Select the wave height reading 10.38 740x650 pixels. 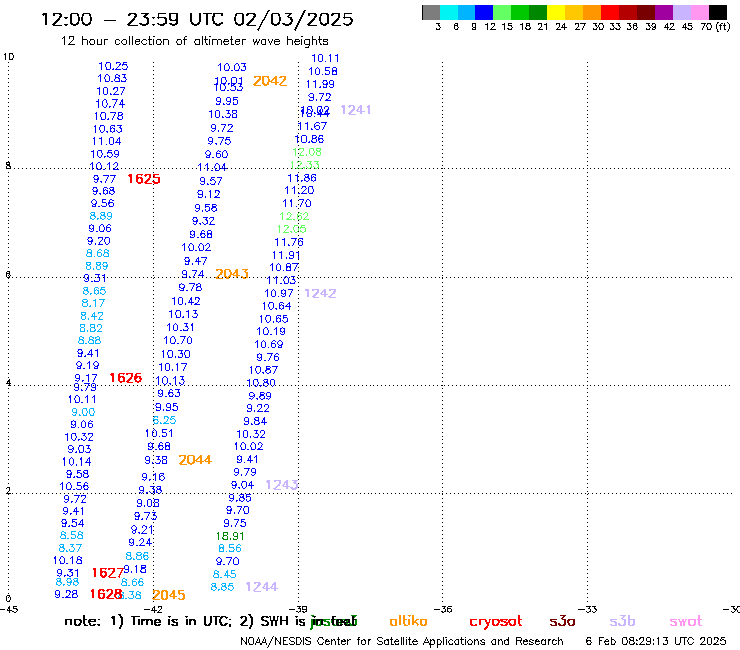[x=223, y=114]
